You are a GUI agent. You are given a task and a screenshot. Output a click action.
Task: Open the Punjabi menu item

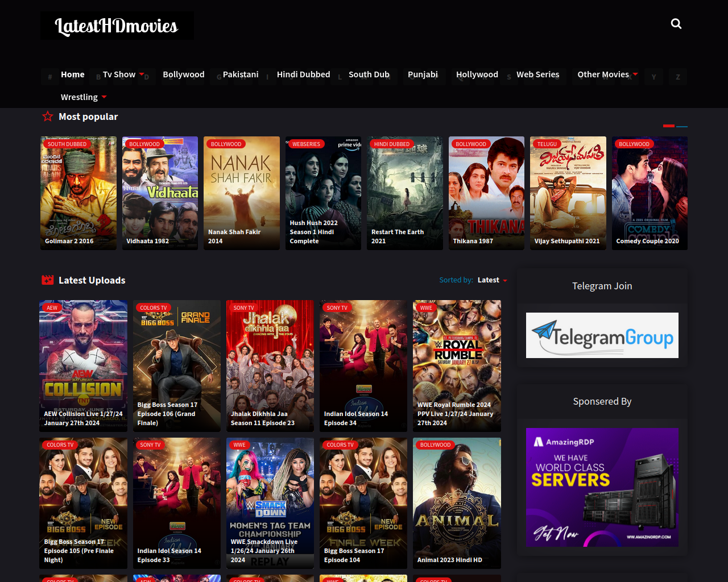click(x=423, y=74)
